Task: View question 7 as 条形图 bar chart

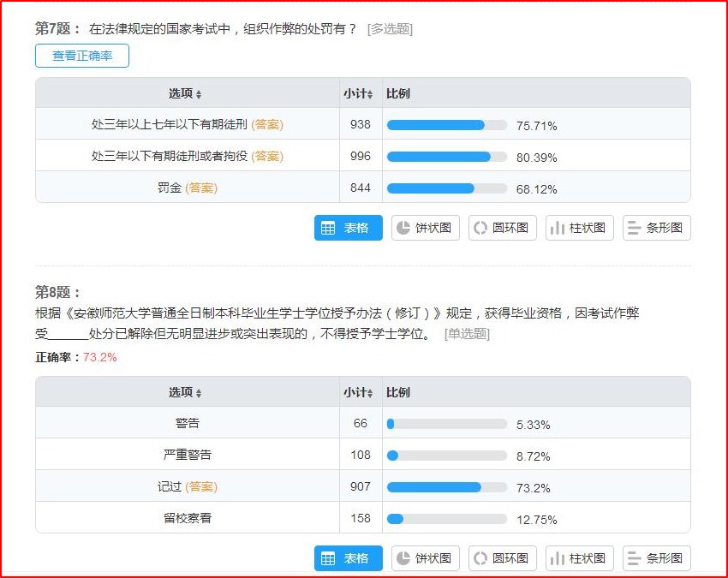Action: [656, 228]
